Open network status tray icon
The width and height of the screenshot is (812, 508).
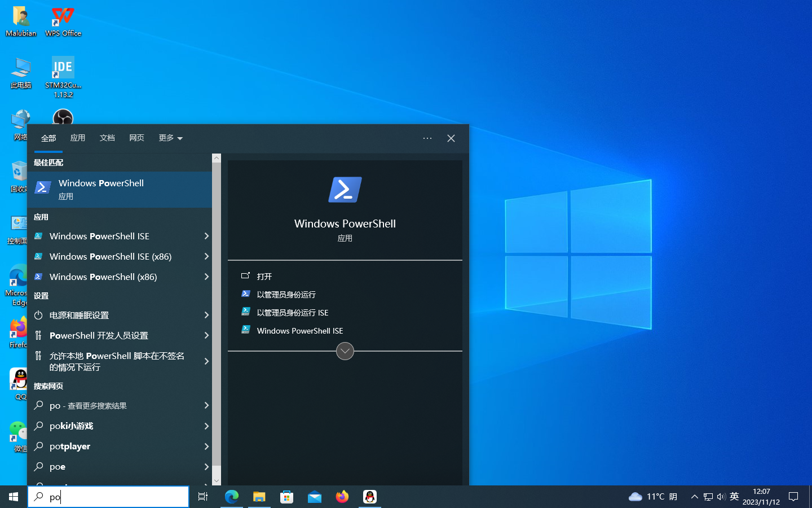coord(708,497)
